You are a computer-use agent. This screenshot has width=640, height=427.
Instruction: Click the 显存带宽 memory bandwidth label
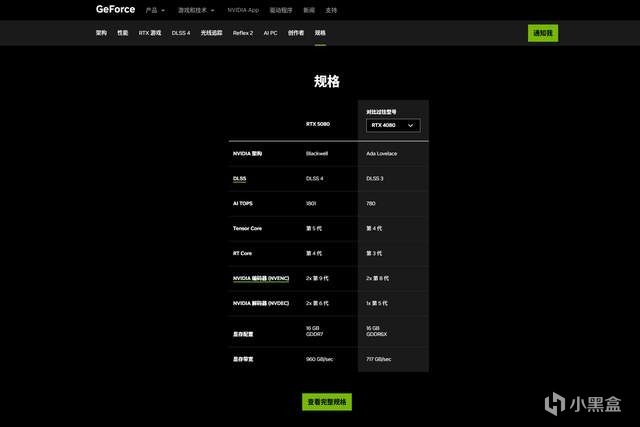point(243,359)
